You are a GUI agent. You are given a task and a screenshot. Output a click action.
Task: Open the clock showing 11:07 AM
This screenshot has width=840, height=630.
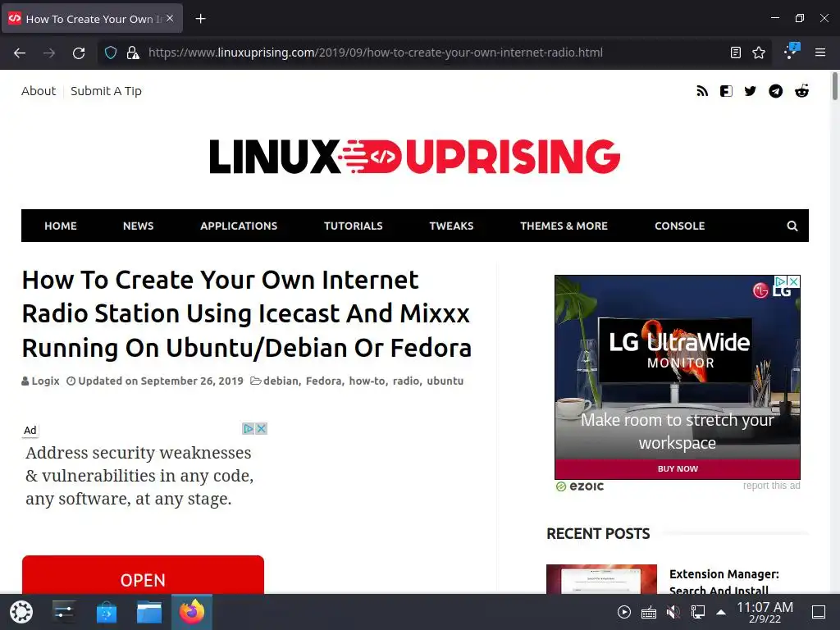tap(765, 612)
